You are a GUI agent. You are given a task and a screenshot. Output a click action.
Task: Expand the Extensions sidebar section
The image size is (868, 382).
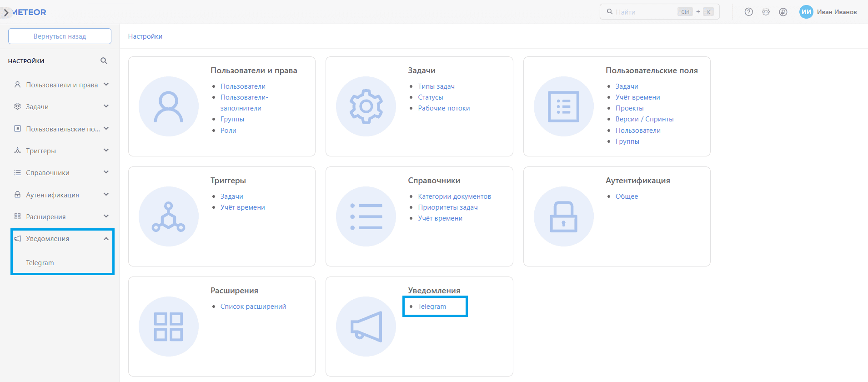point(106,216)
